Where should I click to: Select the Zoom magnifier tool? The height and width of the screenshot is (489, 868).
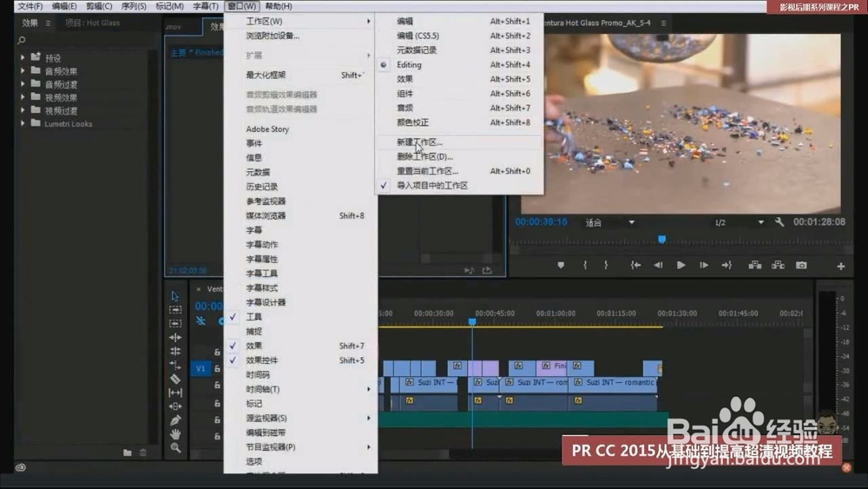tap(175, 448)
